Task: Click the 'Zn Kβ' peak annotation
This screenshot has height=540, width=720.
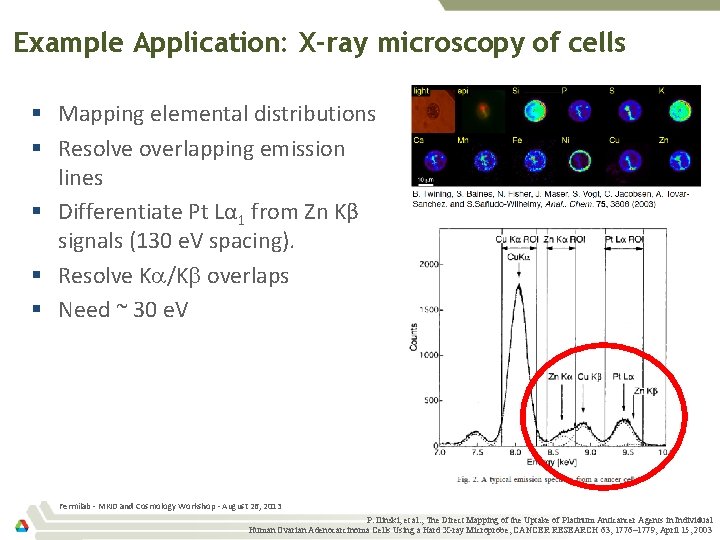Action: coord(646,391)
